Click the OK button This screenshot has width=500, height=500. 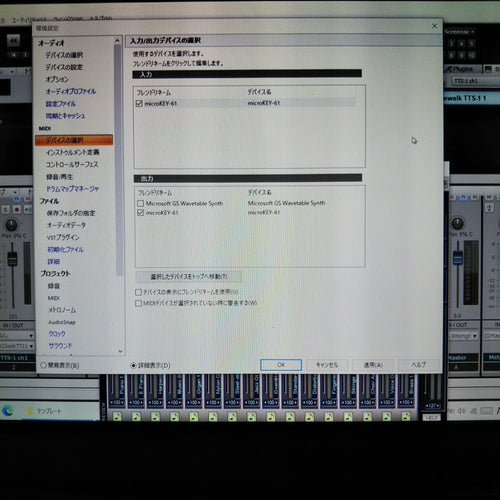tap(281, 365)
